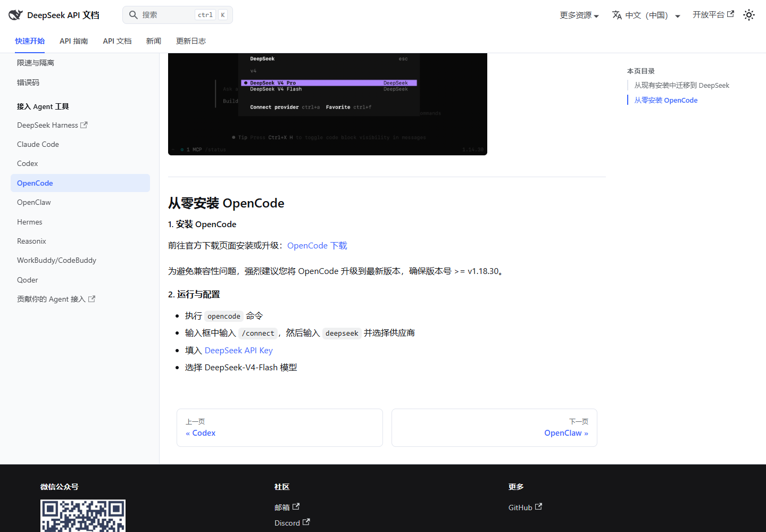
Task: Click the 接入 Agent 工具 sidebar heading
Action: click(43, 106)
